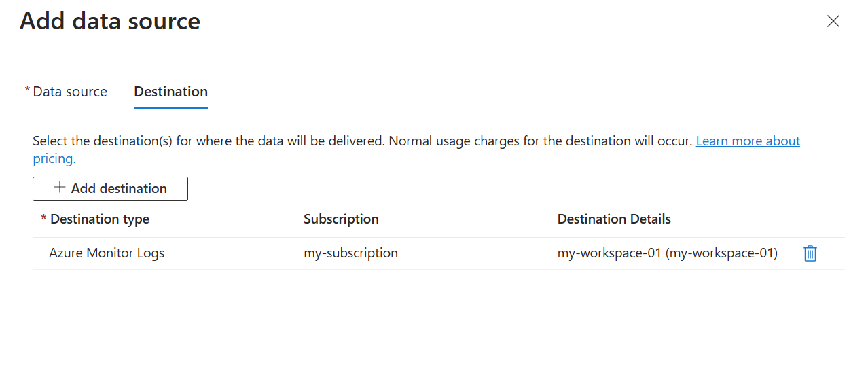868x392 pixels.
Task: Open the Azure Monitor Logs destination type
Action: [107, 253]
